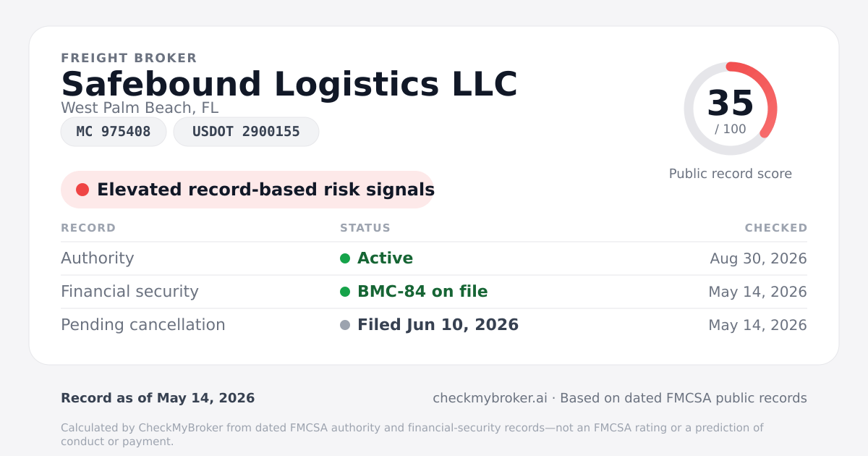Click the RECORD column header
This screenshot has width=868, height=456.
[x=88, y=228]
